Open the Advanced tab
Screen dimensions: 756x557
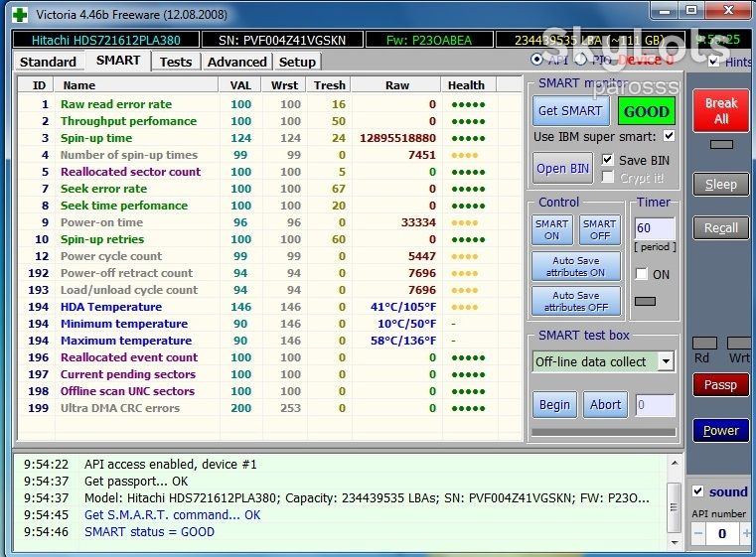click(236, 62)
